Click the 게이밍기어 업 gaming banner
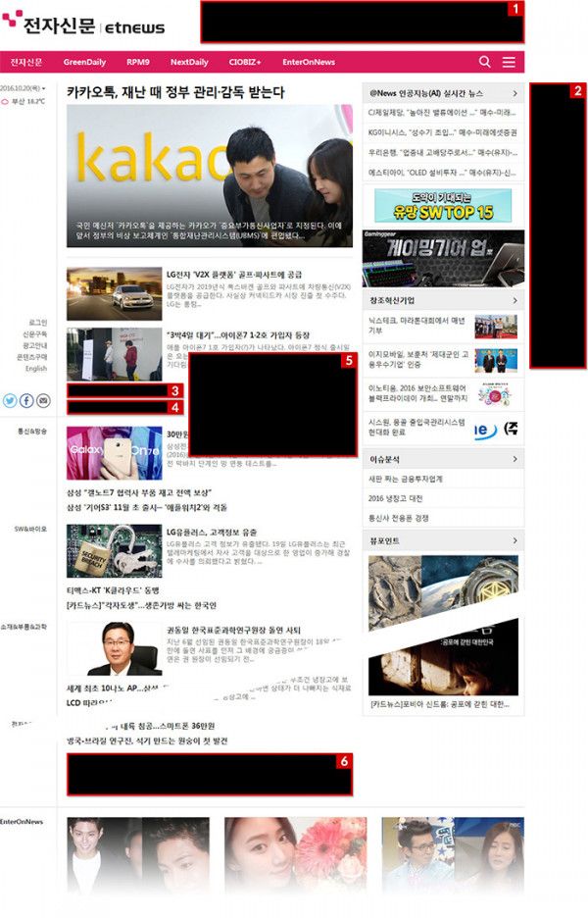This screenshot has height=918, width=588. coord(443,258)
